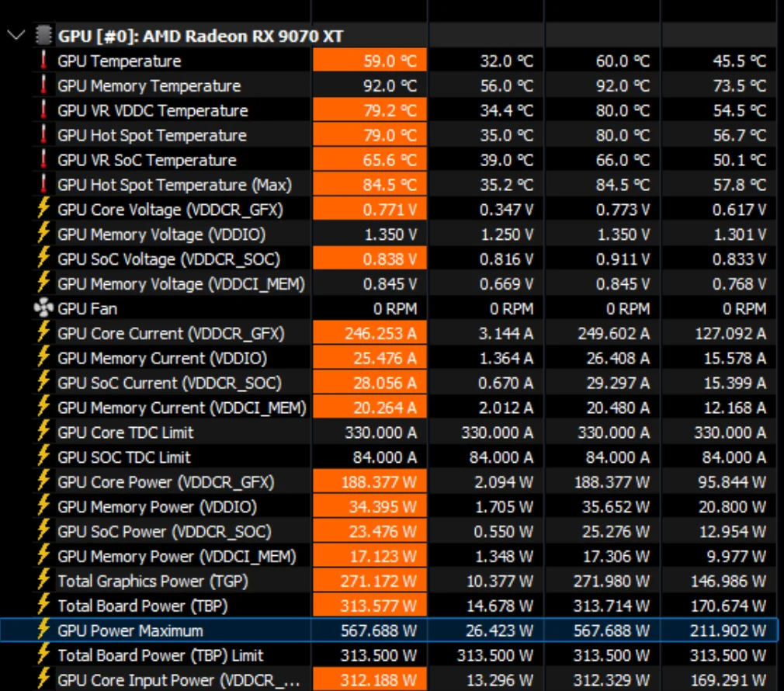Click the 14.678 W minimum Total Board Power value
This screenshot has height=691, width=784.
[500, 606]
